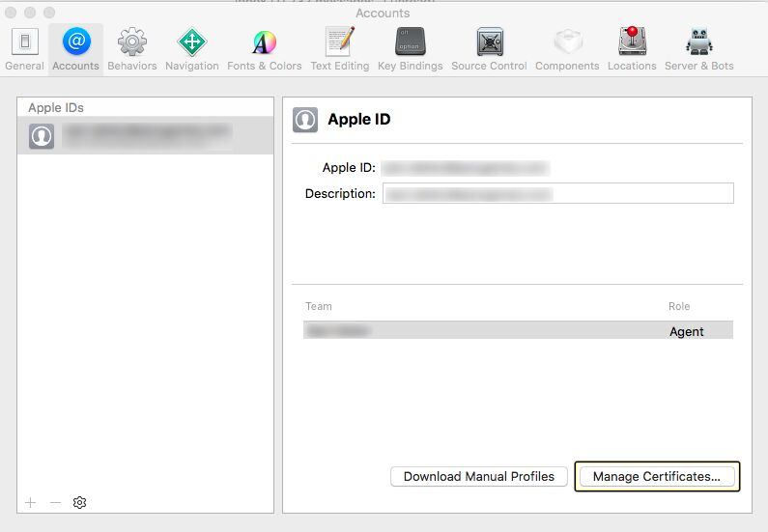Click the plus button to add account
768x532 pixels.
30,503
